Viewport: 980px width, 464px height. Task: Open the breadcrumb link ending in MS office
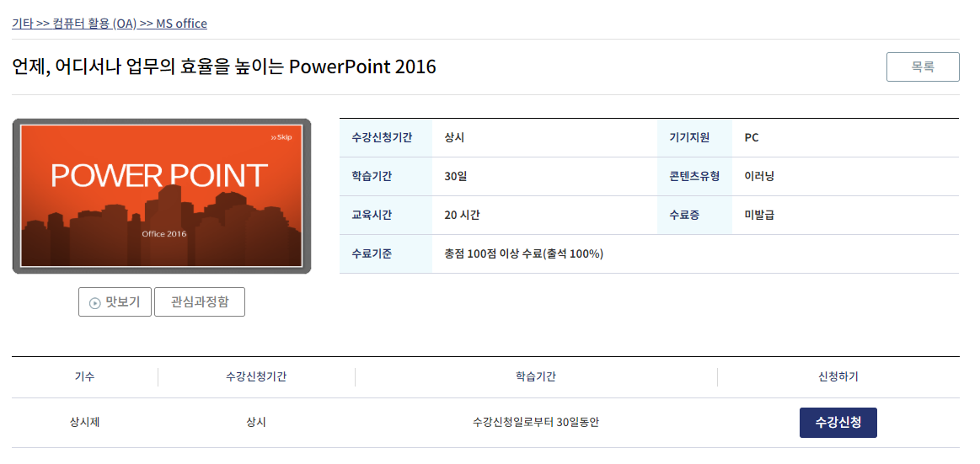coord(110,24)
